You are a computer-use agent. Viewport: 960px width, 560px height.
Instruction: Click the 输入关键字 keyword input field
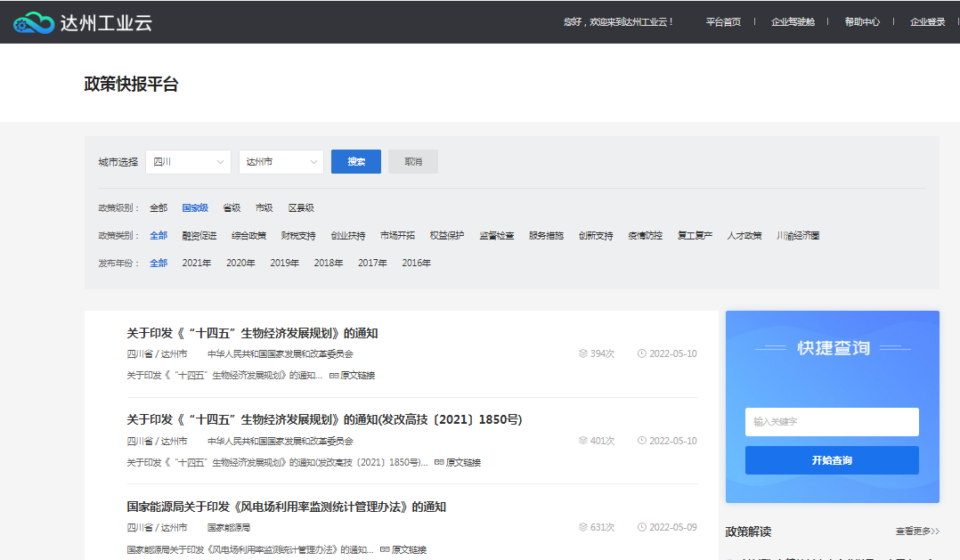(832, 422)
